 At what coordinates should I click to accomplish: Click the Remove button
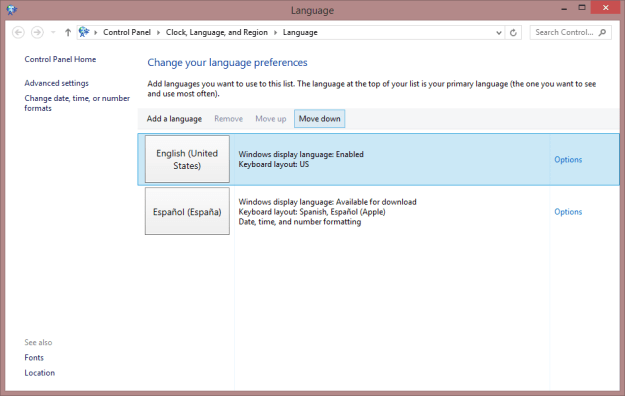click(x=228, y=119)
